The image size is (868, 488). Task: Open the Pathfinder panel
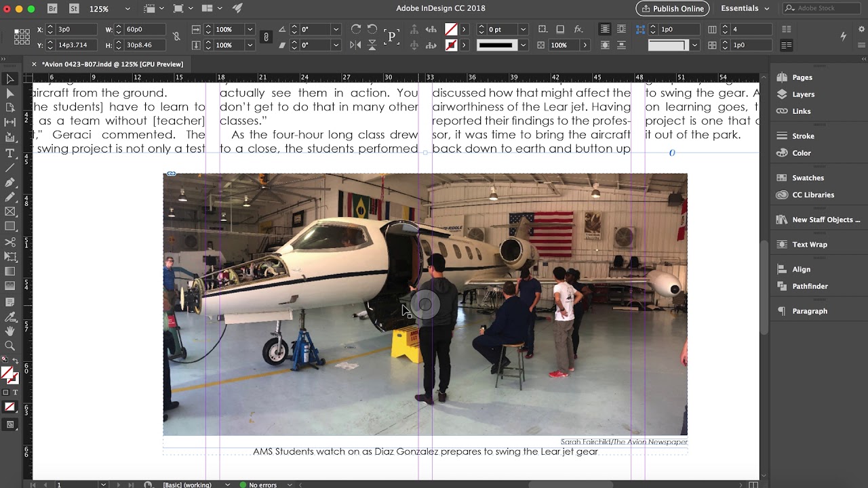tap(810, 286)
